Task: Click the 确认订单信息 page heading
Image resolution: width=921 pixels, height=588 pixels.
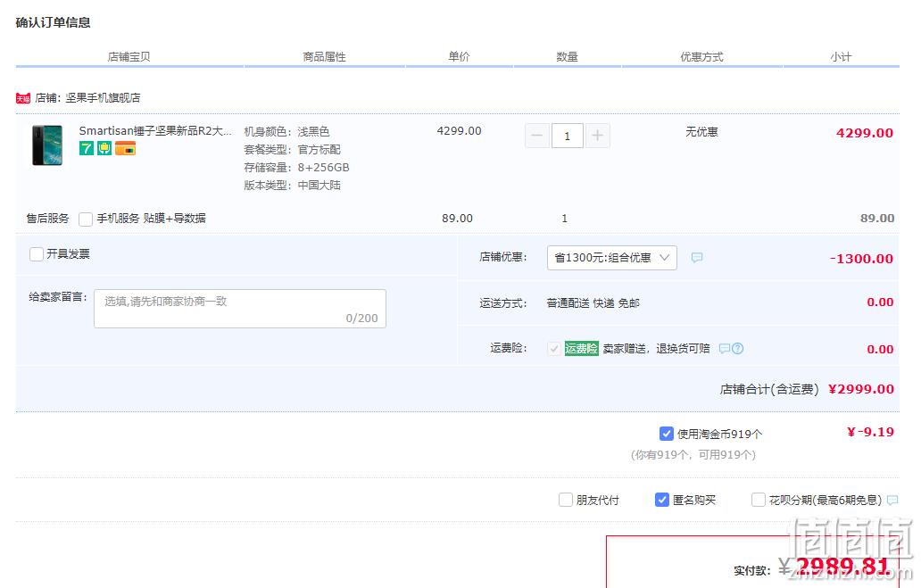Action: pyautogui.click(x=53, y=22)
